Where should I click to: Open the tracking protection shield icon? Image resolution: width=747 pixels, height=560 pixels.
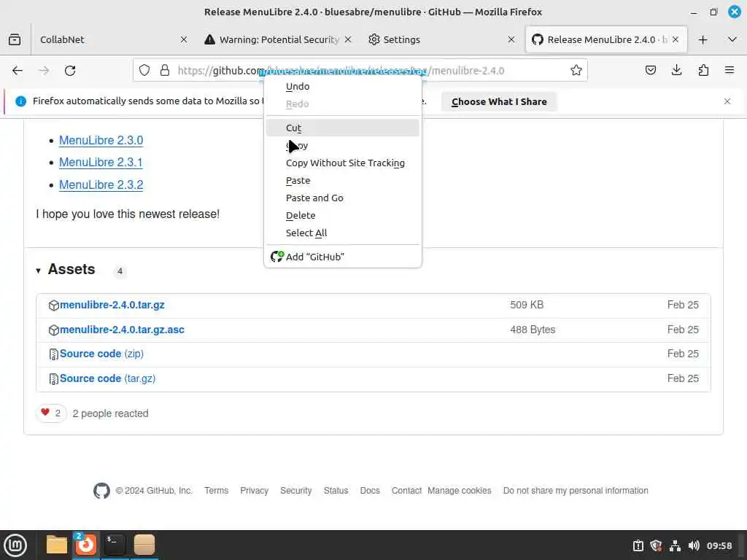click(144, 71)
